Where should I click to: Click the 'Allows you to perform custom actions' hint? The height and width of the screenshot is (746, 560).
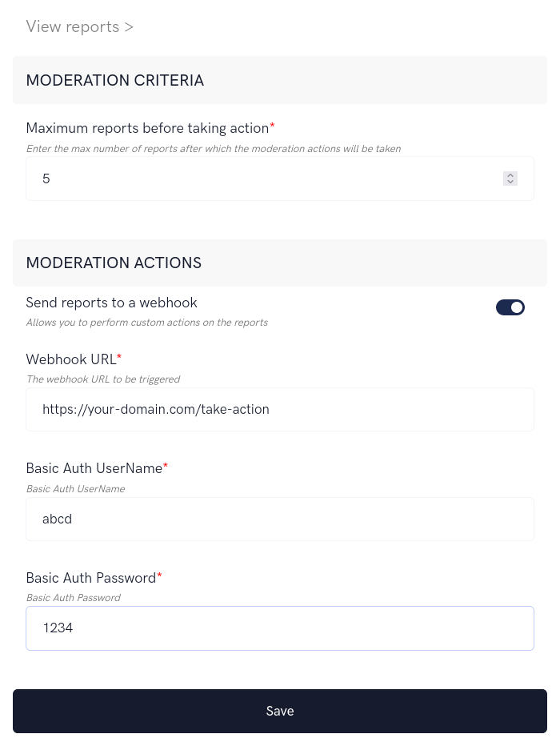coord(146,323)
